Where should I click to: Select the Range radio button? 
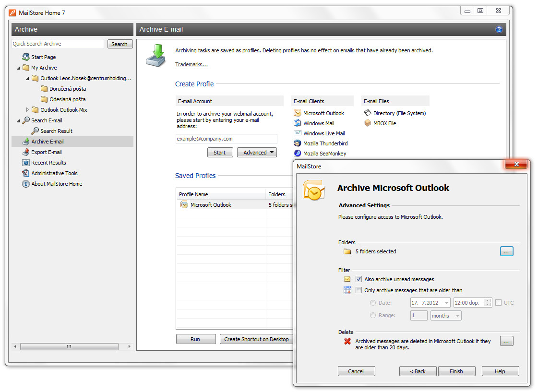pos(373,315)
